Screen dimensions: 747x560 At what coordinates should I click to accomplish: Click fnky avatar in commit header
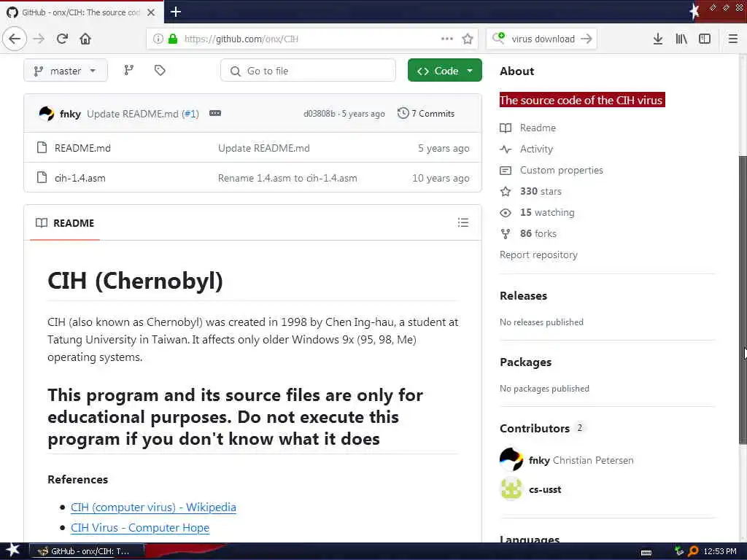point(47,113)
